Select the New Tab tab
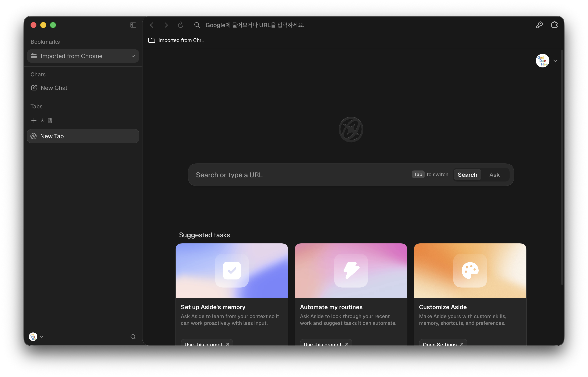588x377 pixels. (83, 136)
